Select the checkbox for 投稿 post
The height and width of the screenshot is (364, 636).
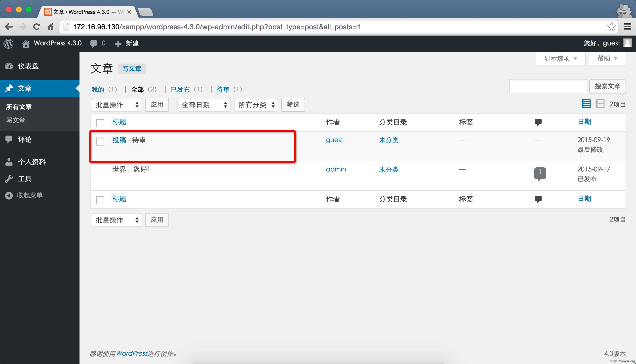click(100, 141)
